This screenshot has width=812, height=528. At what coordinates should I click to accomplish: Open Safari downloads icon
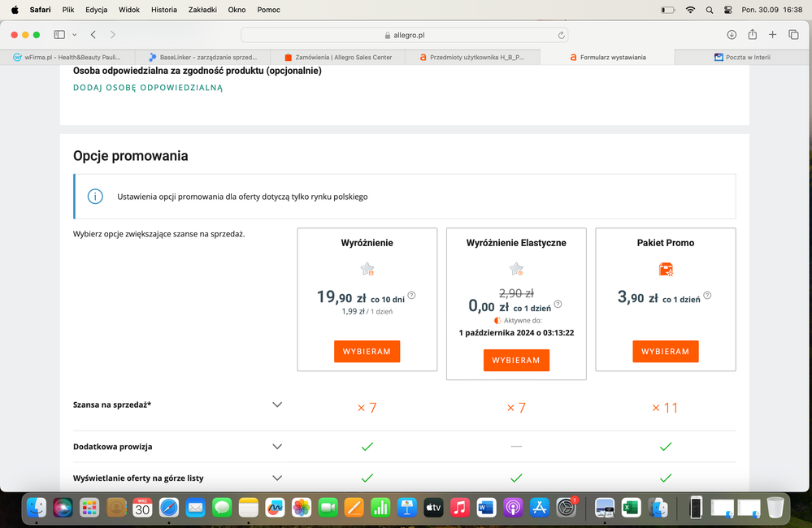tap(732, 35)
